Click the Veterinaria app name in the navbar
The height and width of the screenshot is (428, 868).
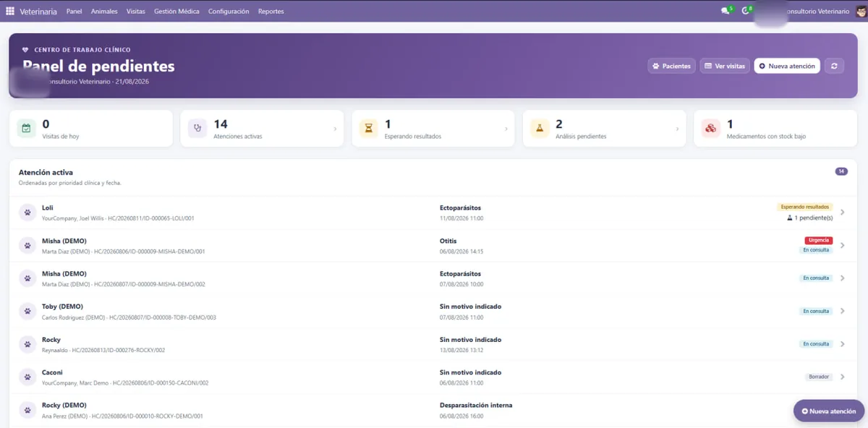(x=38, y=12)
